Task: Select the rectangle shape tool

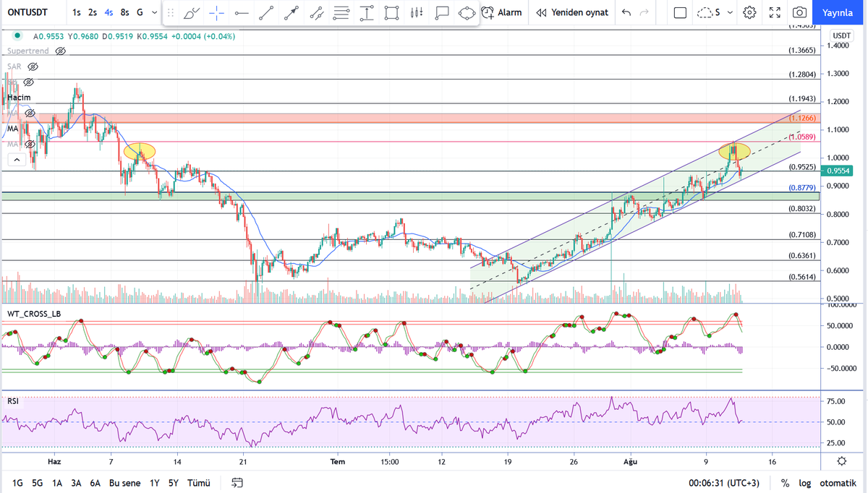Action: 391,12
